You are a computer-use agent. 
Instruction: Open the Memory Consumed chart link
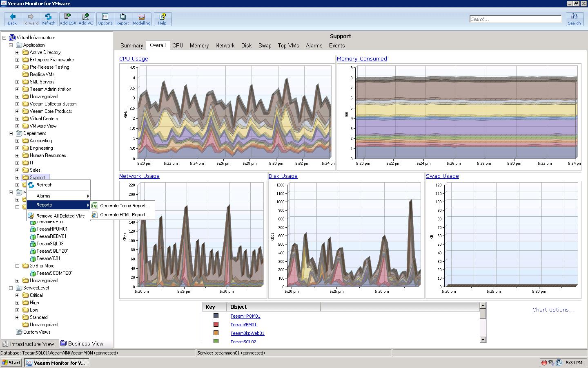pos(362,59)
